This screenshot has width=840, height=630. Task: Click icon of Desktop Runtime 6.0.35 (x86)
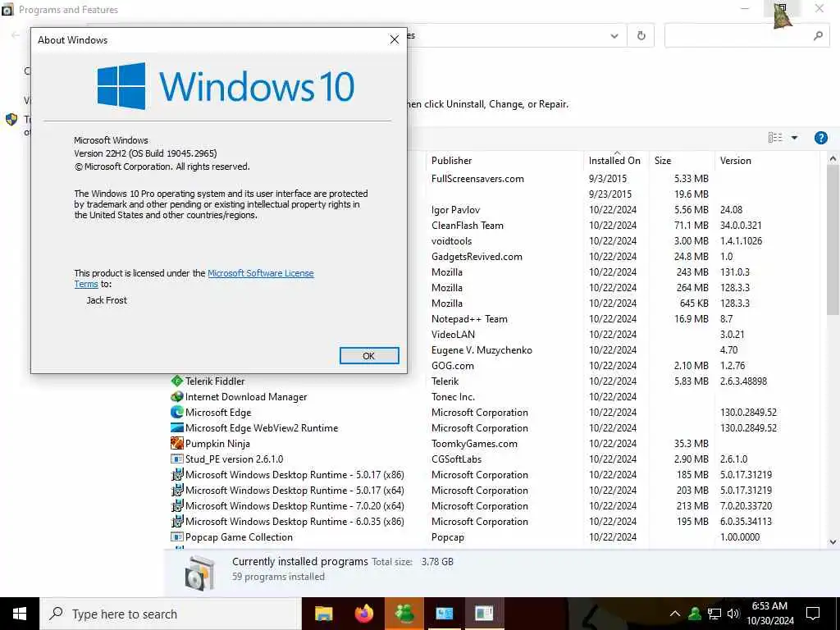177,521
